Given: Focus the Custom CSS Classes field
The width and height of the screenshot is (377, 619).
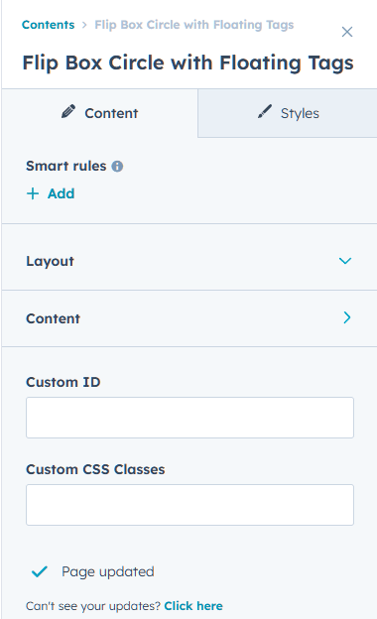Looking at the screenshot, I should coord(190,505).
